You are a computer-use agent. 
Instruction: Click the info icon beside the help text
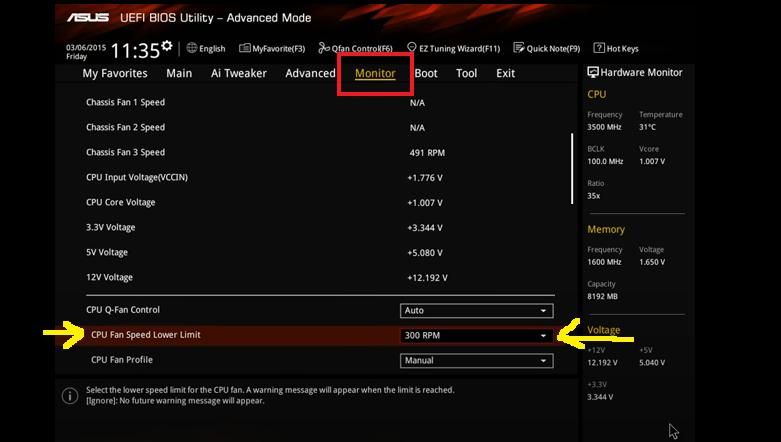70,396
